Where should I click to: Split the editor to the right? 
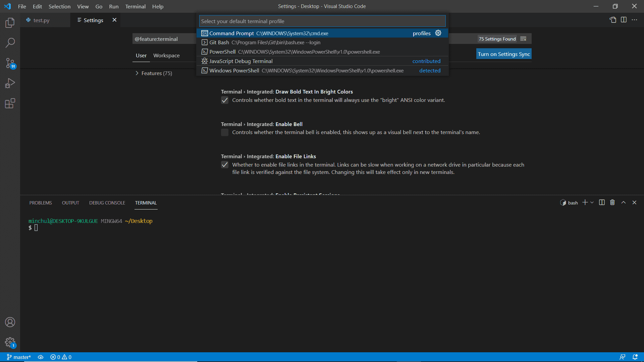[x=624, y=20]
